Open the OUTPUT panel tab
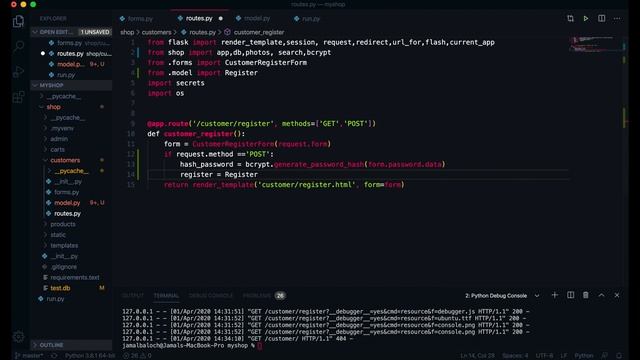The height and width of the screenshot is (360, 640). [x=133, y=296]
